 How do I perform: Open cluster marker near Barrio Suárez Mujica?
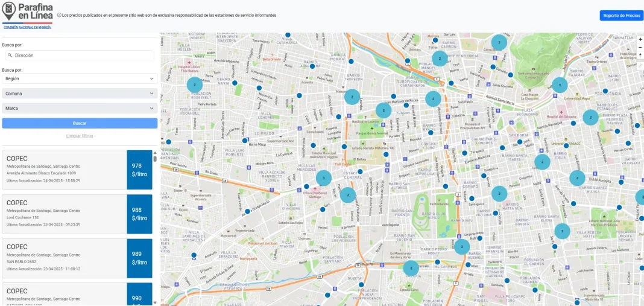[x=577, y=178]
